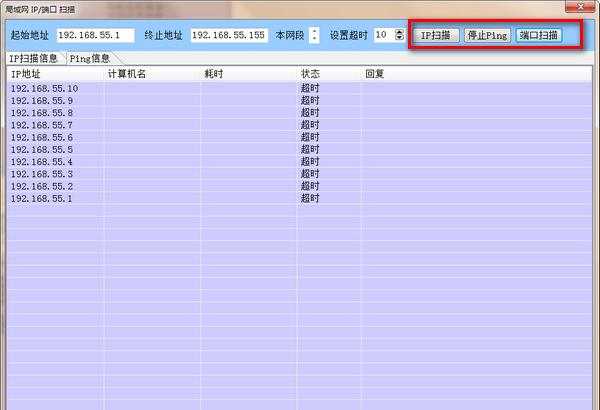This screenshot has width=600, height=410.
Task: Sort by the 耗时 column header
Action: point(249,74)
